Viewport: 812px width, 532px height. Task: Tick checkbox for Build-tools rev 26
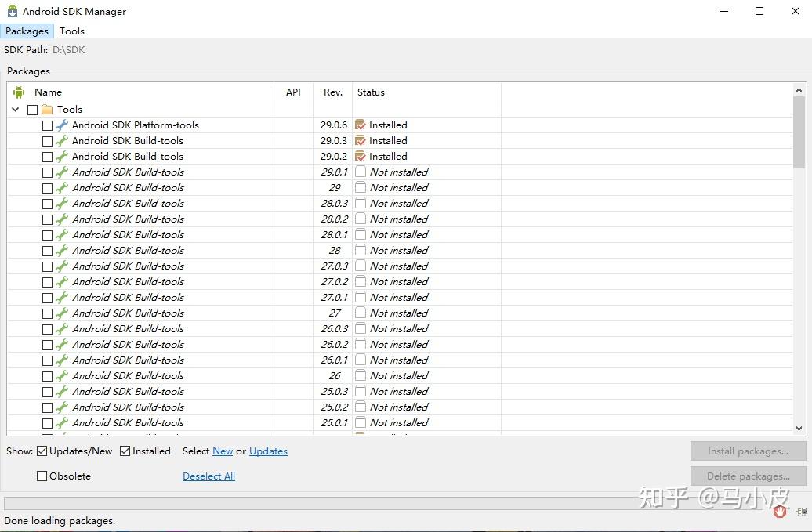click(x=47, y=376)
